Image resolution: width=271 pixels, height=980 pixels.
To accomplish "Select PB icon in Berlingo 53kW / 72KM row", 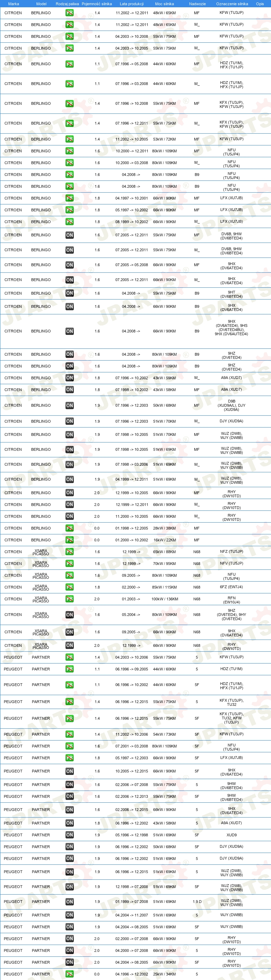I will tap(70, 139).
